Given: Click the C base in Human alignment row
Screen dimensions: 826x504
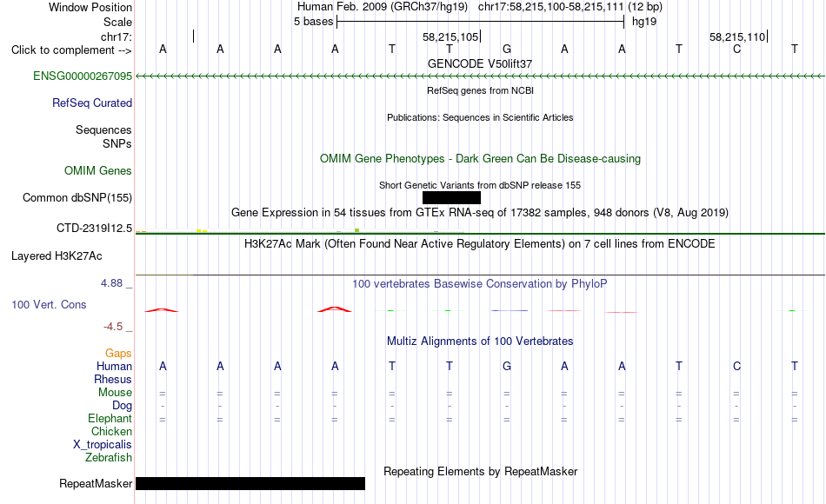Looking at the screenshot, I should (x=736, y=366).
